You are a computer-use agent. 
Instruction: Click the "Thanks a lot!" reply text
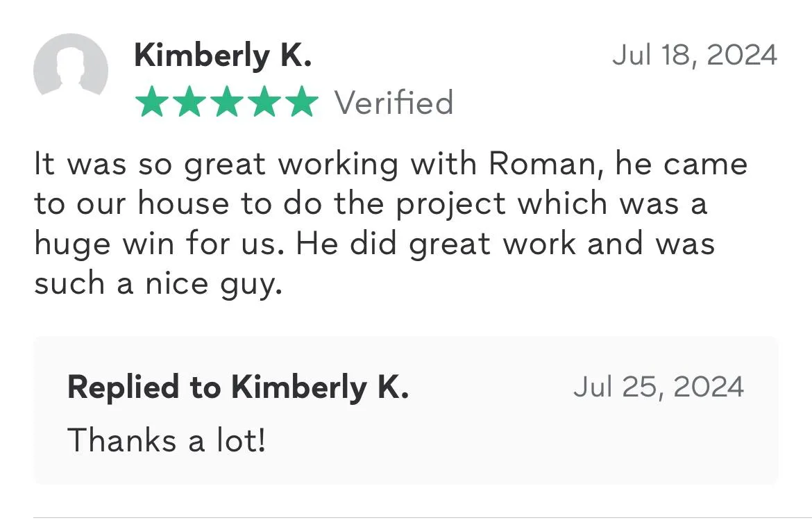pos(167,440)
